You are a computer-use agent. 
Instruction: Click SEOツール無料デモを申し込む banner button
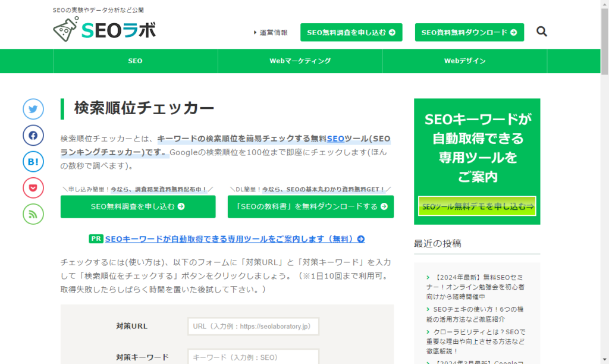pos(477,206)
